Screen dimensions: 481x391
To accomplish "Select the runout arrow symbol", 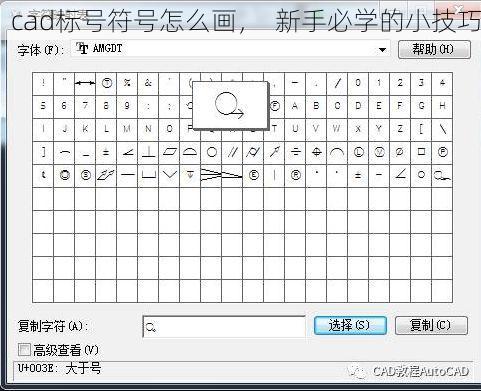I will [274, 152].
